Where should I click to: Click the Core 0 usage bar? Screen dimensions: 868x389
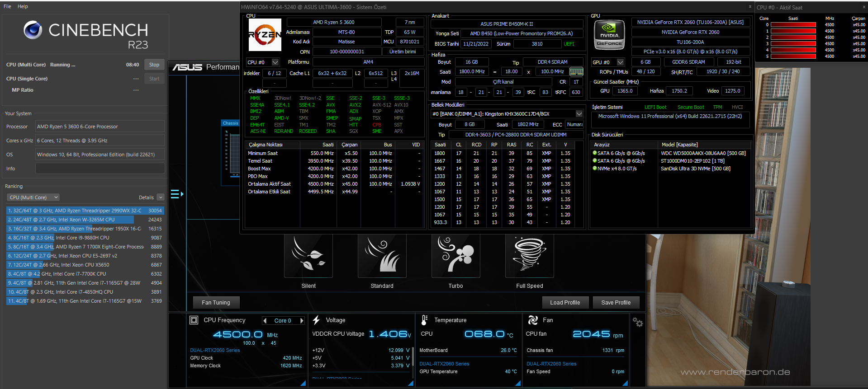[x=793, y=25]
